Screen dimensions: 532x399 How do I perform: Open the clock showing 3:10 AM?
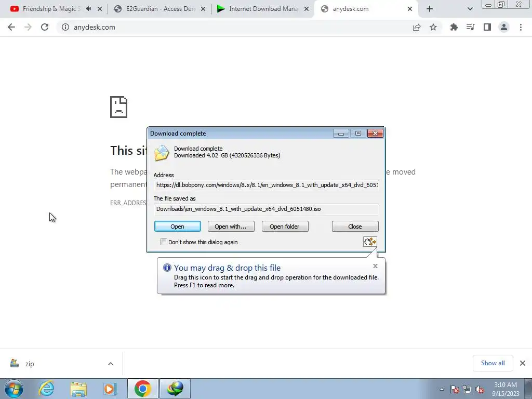click(506, 389)
